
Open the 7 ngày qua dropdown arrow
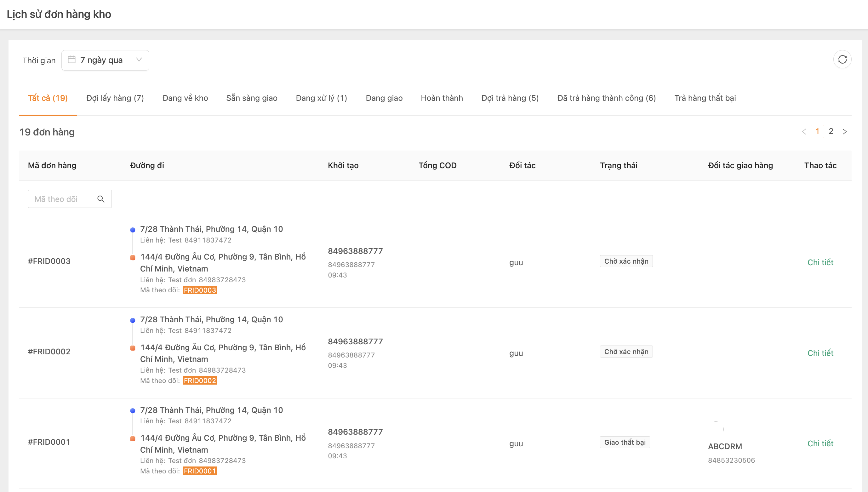tap(139, 60)
